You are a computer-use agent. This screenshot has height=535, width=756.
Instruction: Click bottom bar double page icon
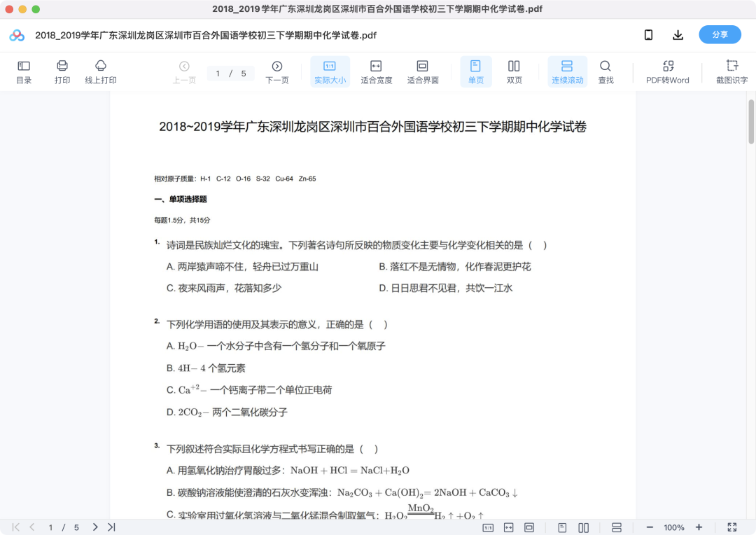[x=583, y=528]
